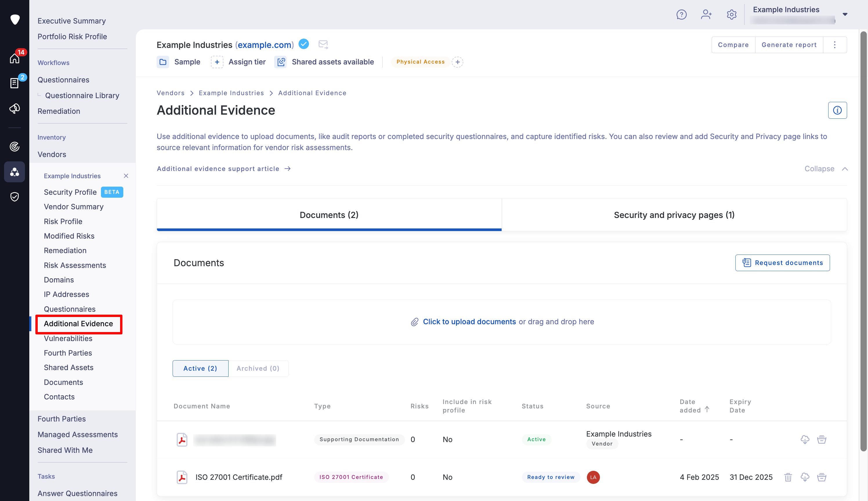Image resolution: width=868 pixels, height=501 pixels.
Task: Open the settings gear icon
Action: point(731,15)
